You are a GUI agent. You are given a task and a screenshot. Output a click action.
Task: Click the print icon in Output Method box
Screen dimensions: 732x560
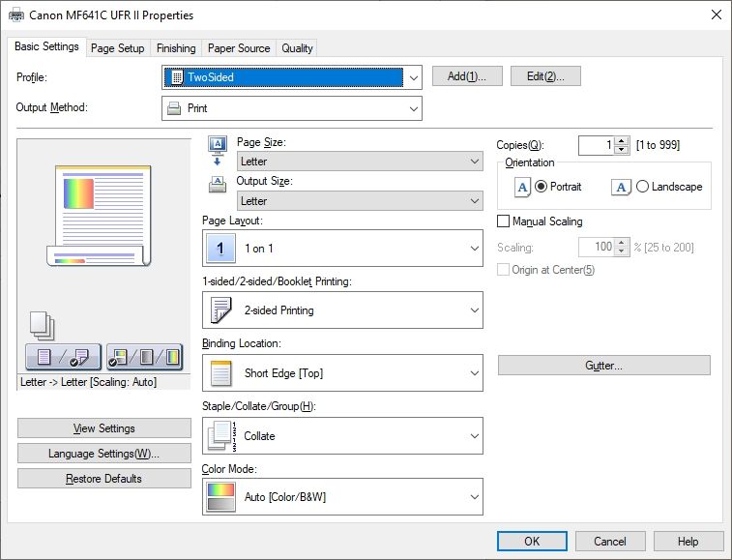(175, 108)
